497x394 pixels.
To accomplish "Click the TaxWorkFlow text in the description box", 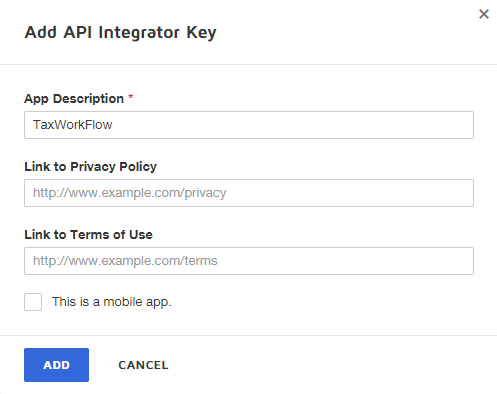I will coord(72,125).
